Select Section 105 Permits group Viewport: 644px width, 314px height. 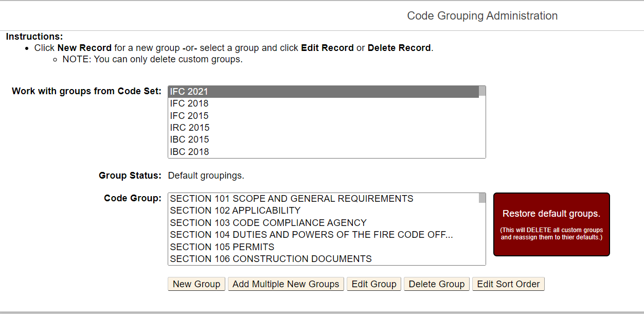(x=222, y=247)
